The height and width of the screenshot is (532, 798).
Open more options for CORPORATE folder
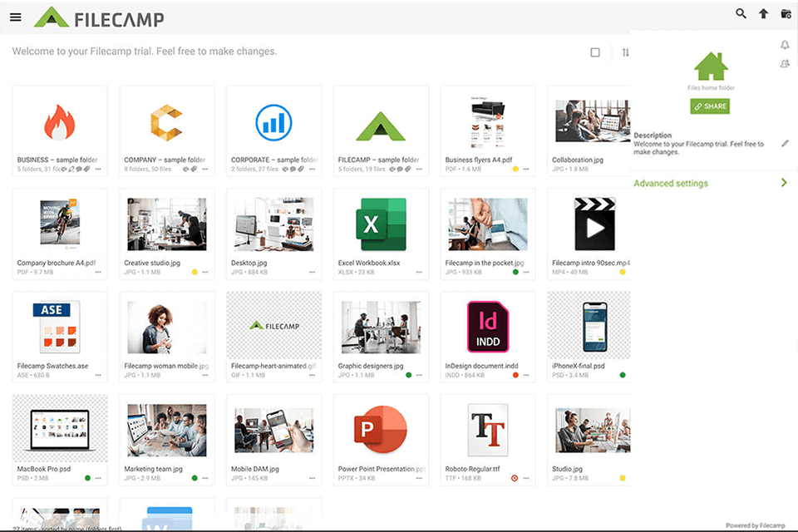[x=312, y=169]
